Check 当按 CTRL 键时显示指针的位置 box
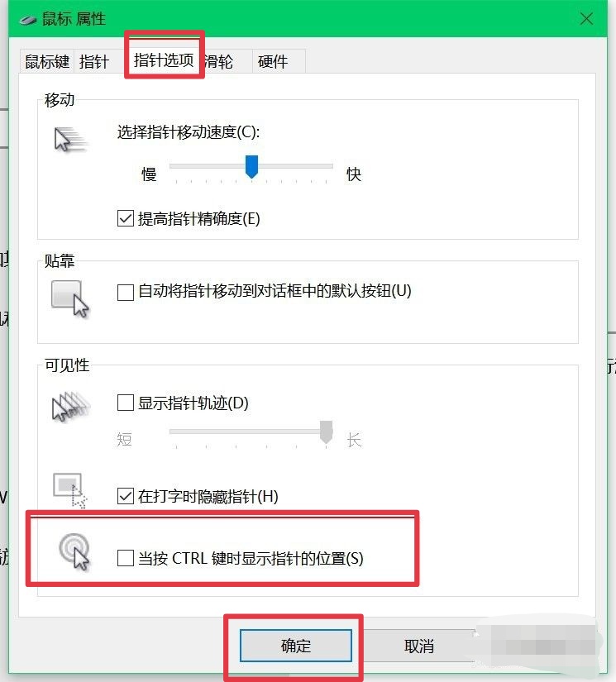This screenshot has height=682, width=616. 126,558
